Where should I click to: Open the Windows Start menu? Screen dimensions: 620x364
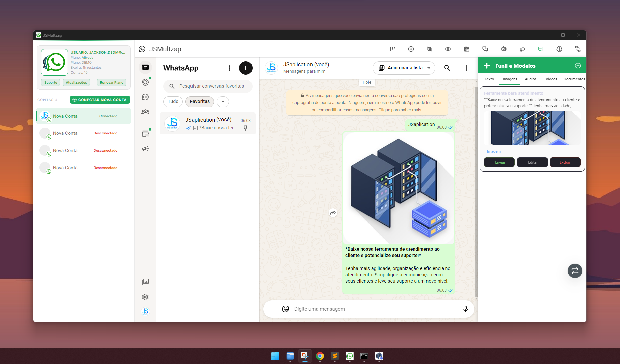tap(275, 356)
